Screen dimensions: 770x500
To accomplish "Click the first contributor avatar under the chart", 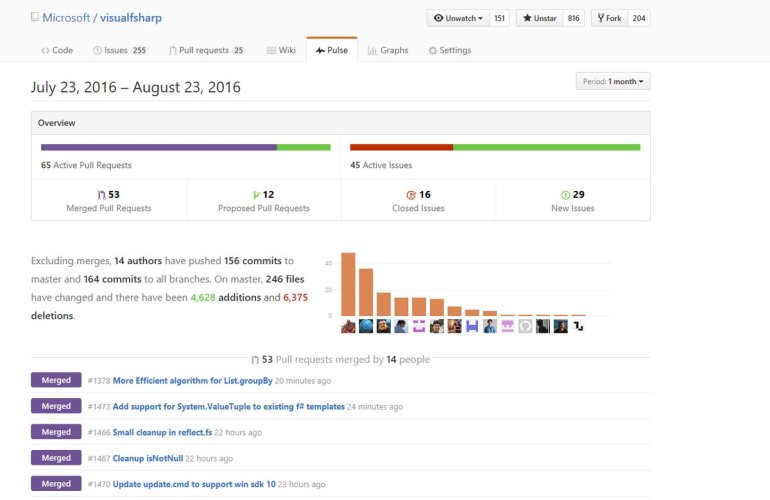I will click(x=348, y=326).
